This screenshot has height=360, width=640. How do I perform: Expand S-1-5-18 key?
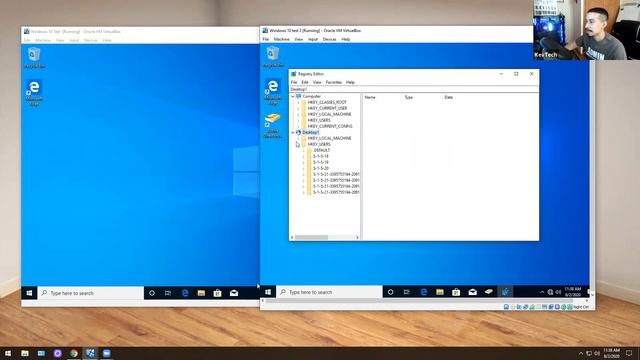[x=303, y=156]
